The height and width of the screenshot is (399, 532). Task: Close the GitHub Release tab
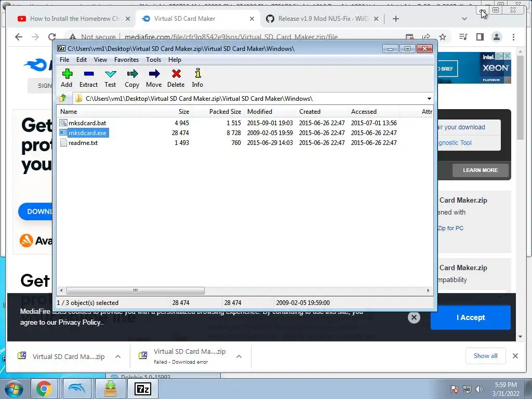pyautogui.click(x=376, y=19)
